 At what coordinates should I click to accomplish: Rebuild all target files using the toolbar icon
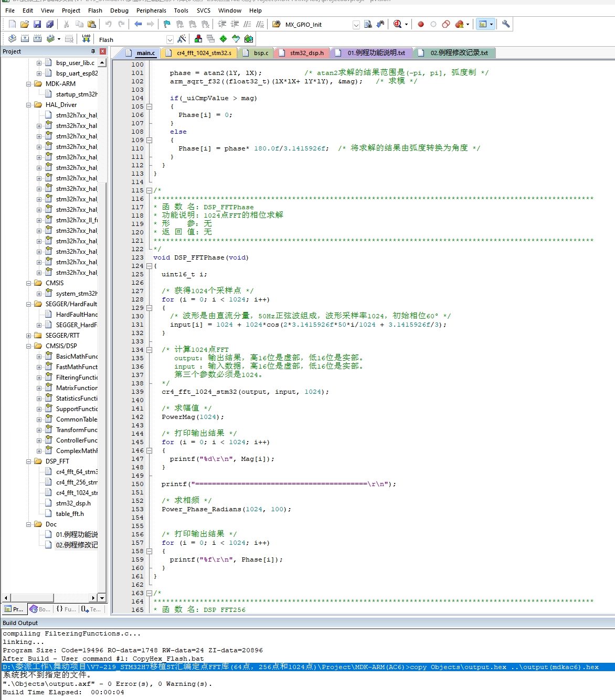point(37,39)
